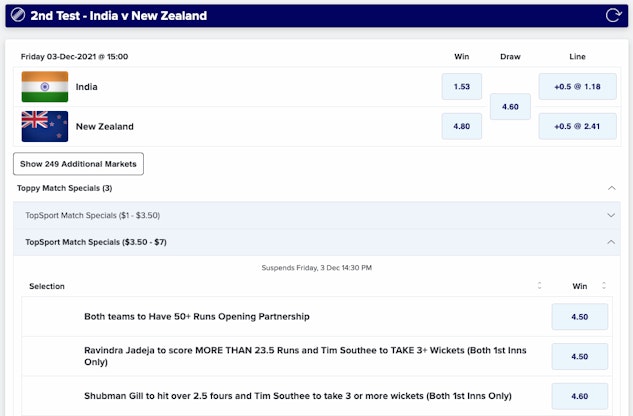
Task: Select India win odds 1.53
Action: tap(462, 87)
